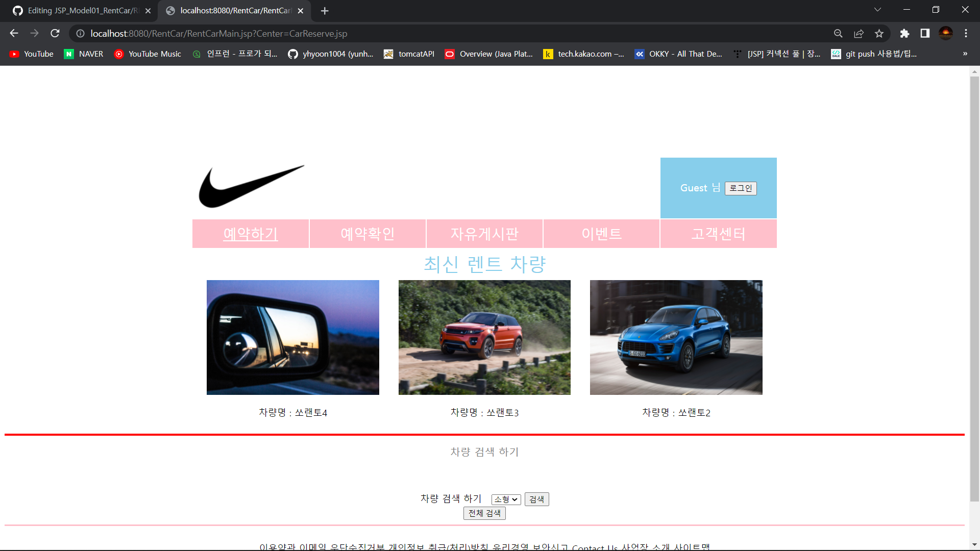Bookmark this page with the star icon
980x551 pixels.
(x=879, y=33)
